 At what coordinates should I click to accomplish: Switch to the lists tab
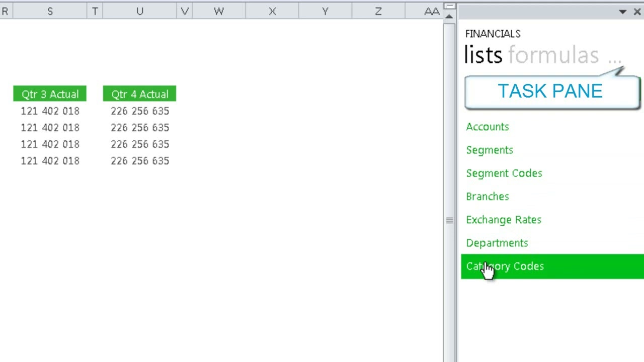pos(483,55)
